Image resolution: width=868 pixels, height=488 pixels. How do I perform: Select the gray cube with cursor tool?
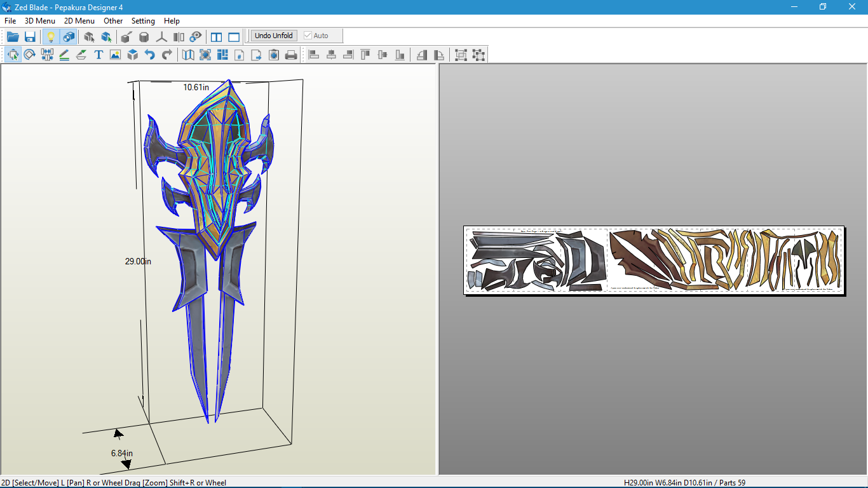tap(90, 37)
